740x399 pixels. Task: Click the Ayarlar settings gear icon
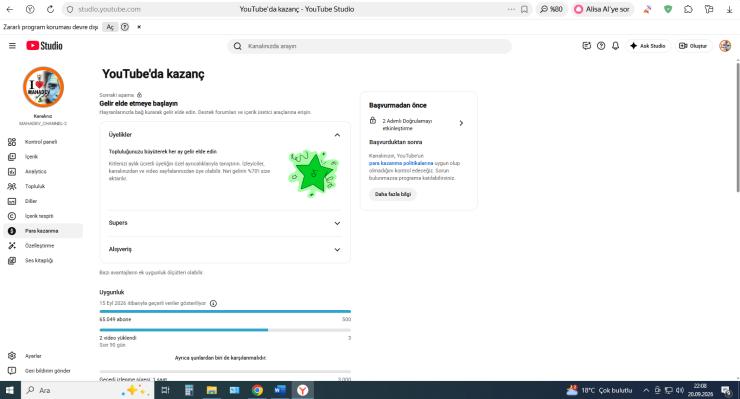[x=12, y=356]
